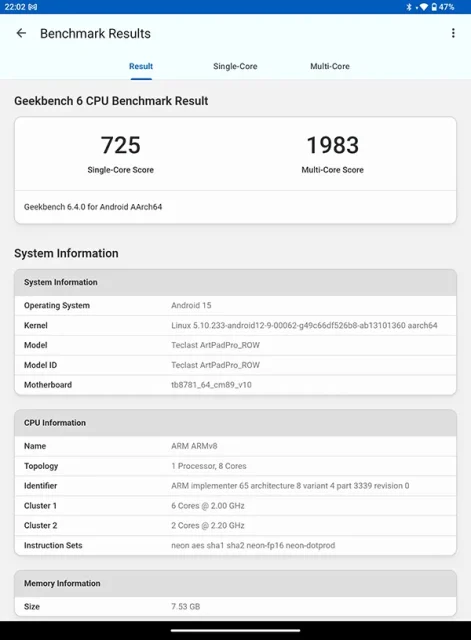Viewport: 471px width, 640px height.
Task: Open the three-dot overflow menu
Action: (453, 33)
